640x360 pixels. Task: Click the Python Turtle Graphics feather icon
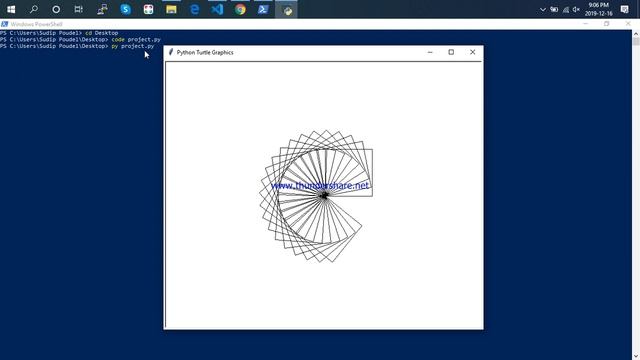(171, 52)
